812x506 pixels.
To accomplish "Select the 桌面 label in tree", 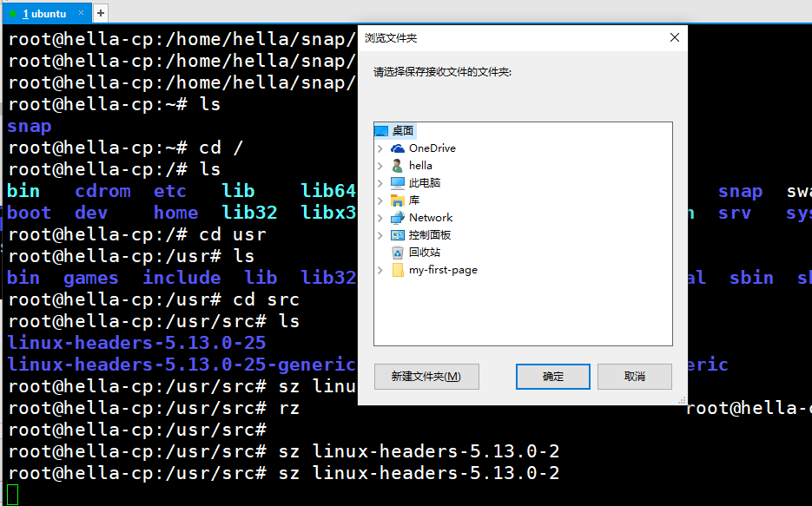I will click(x=403, y=131).
